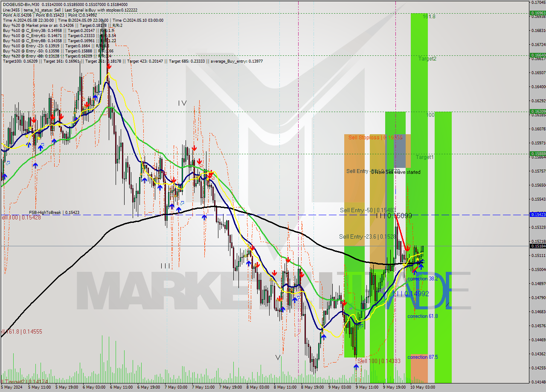Click the 'Sell 100 | 0.14383' label
Viewport: 546px width, 392px height.
coord(379,361)
